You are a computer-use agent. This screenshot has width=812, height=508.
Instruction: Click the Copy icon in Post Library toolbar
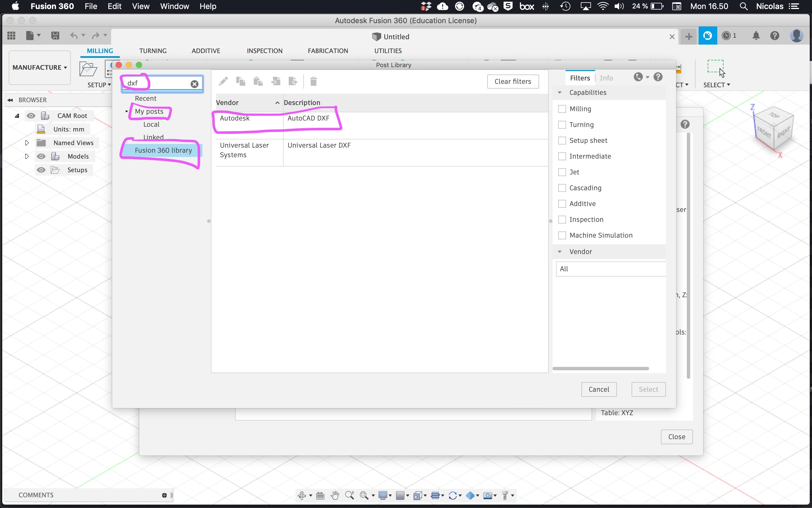[x=240, y=81]
